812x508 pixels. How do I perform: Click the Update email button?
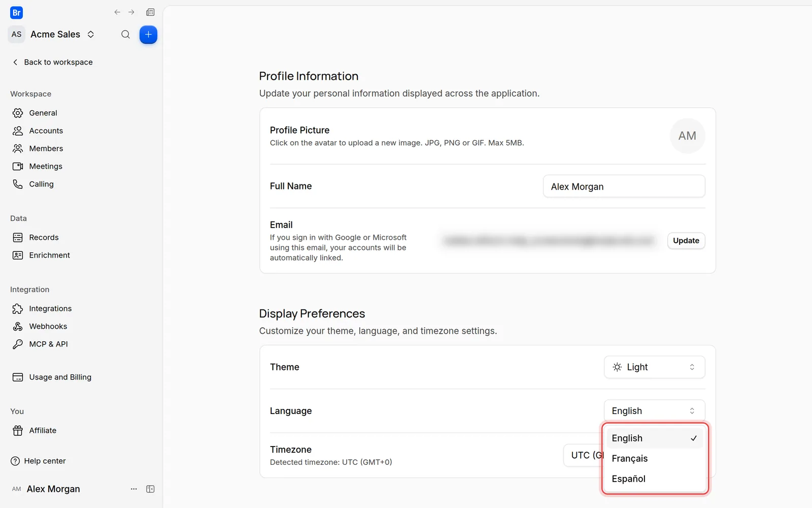click(x=686, y=240)
